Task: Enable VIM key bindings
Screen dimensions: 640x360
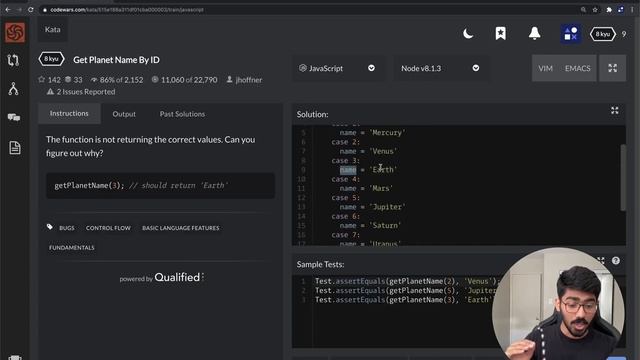Action: point(545,68)
